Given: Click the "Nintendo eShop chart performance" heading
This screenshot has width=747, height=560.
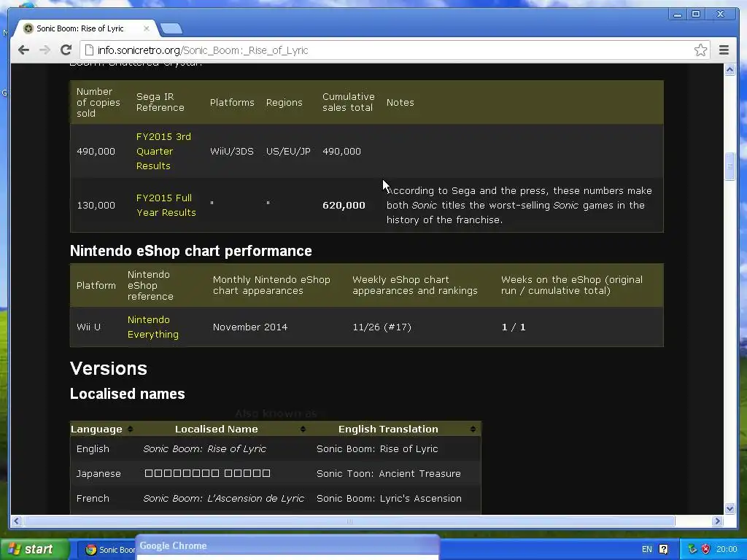Looking at the screenshot, I should [x=190, y=251].
